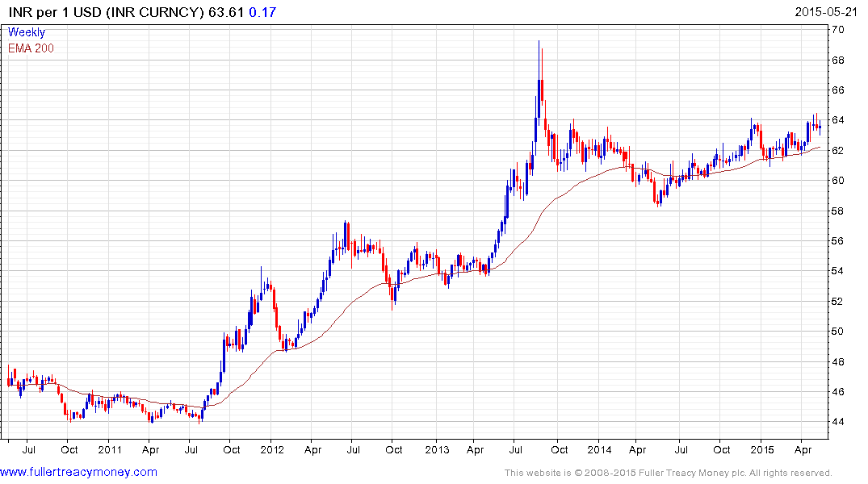Click the 2015 year label on time axis

[761, 449]
